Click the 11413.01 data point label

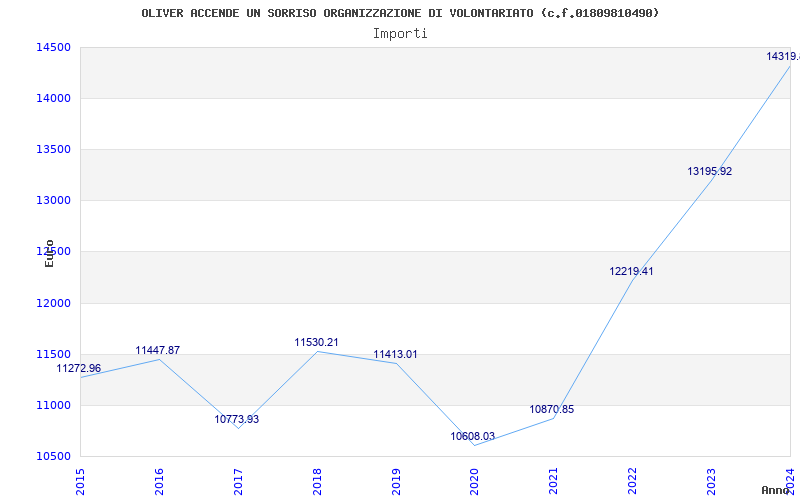[395, 355]
